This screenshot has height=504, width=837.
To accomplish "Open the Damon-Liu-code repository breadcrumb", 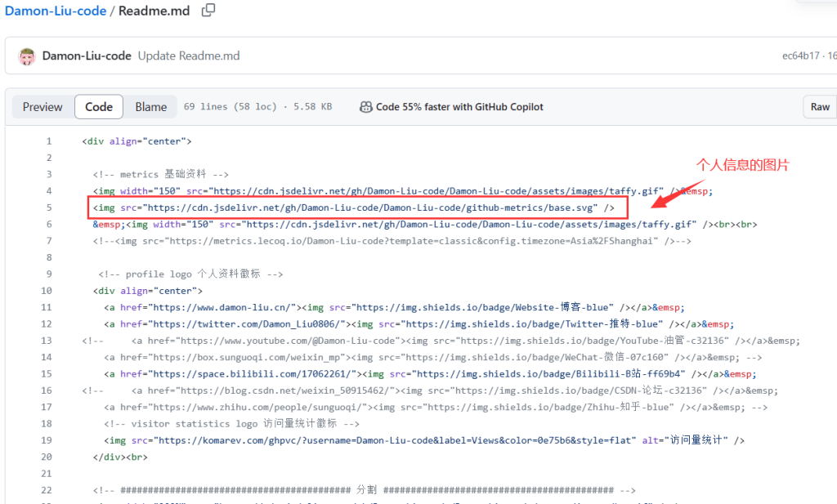I will click(x=54, y=10).
